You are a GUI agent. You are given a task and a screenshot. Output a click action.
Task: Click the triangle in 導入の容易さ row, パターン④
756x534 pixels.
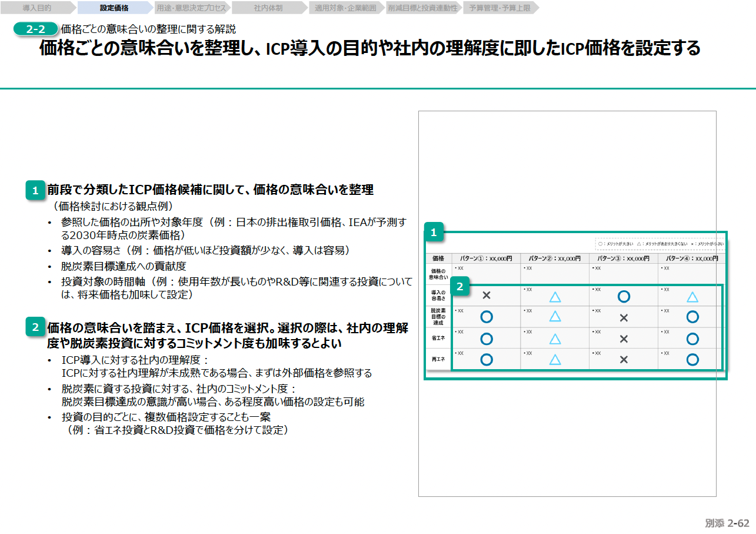(692, 297)
